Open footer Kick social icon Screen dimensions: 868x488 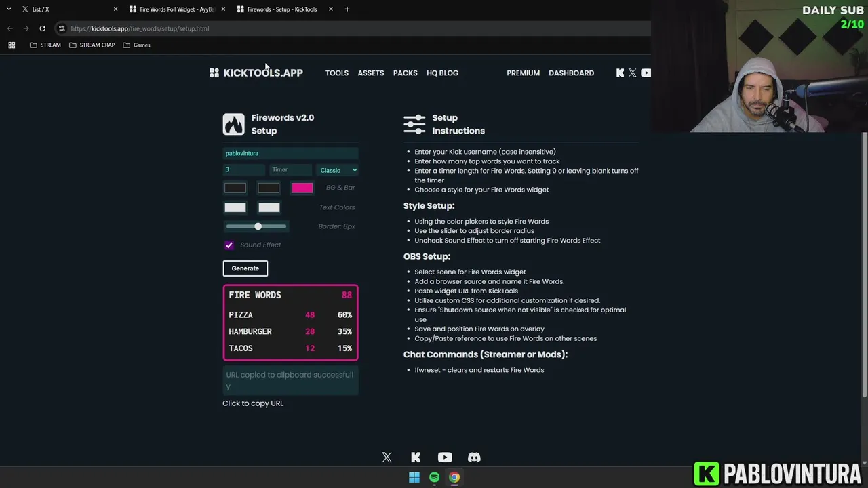(x=416, y=457)
